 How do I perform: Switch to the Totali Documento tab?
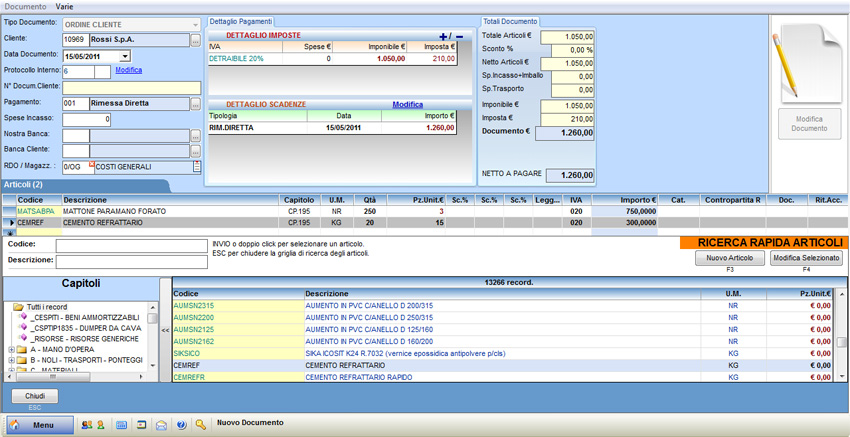tap(510, 21)
